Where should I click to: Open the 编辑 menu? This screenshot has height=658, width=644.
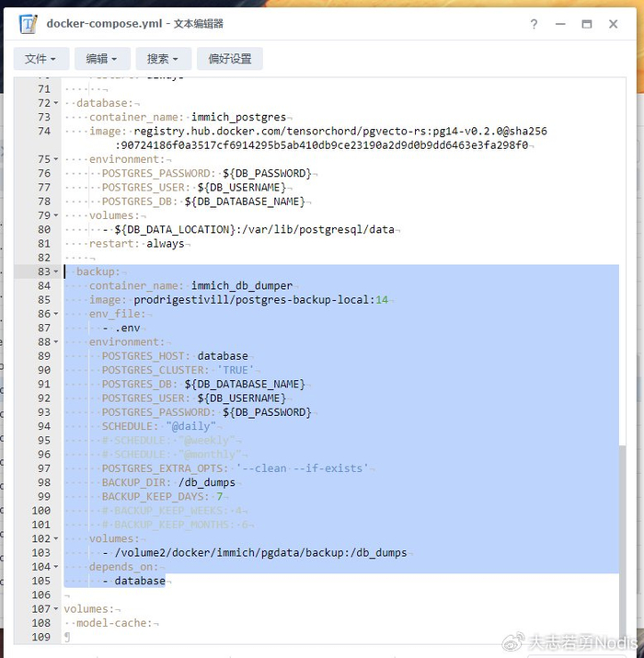coord(101,59)
